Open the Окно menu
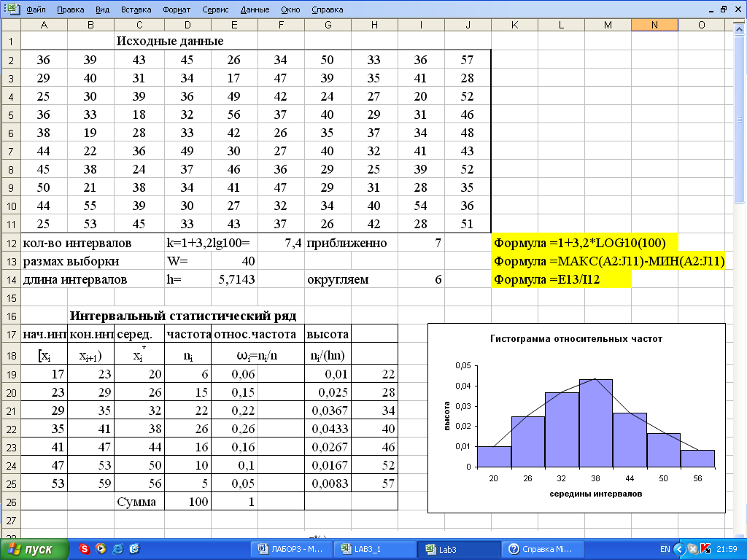 click(290, 9)
